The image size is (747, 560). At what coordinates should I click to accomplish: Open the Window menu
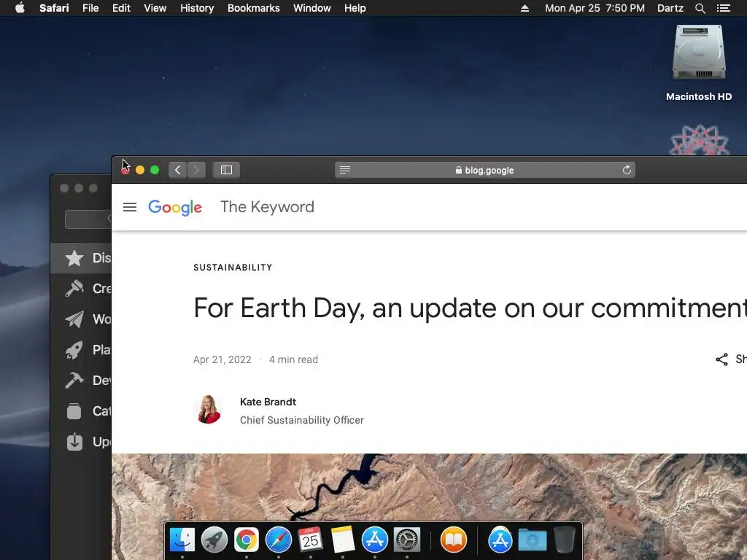pos(312,8)
